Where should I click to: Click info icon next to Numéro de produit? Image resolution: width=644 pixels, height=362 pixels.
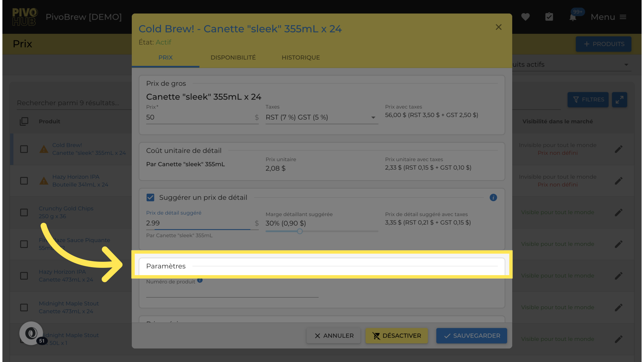[x=200, y=281]
